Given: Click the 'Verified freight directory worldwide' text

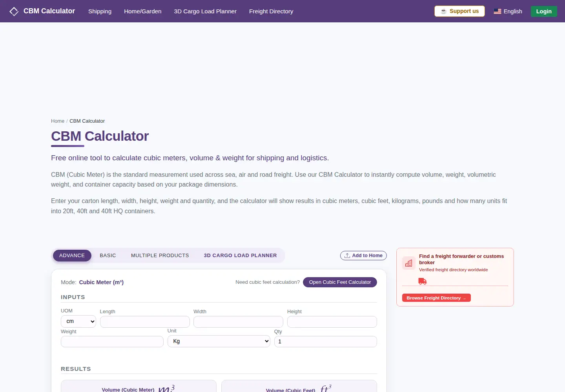Looking at the screenshot, I should click(x=454, y=270).
